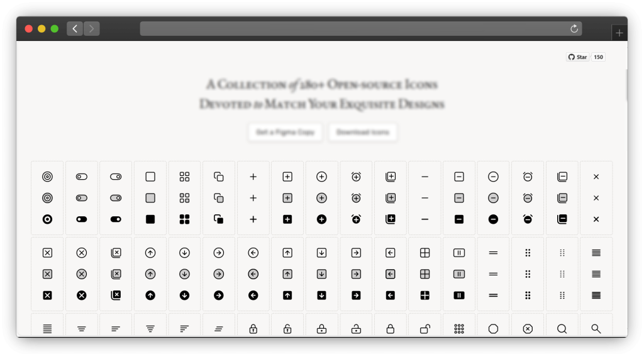
Task: Pick the outline empty checkbox square icon
Action: (x=150, y=177)
